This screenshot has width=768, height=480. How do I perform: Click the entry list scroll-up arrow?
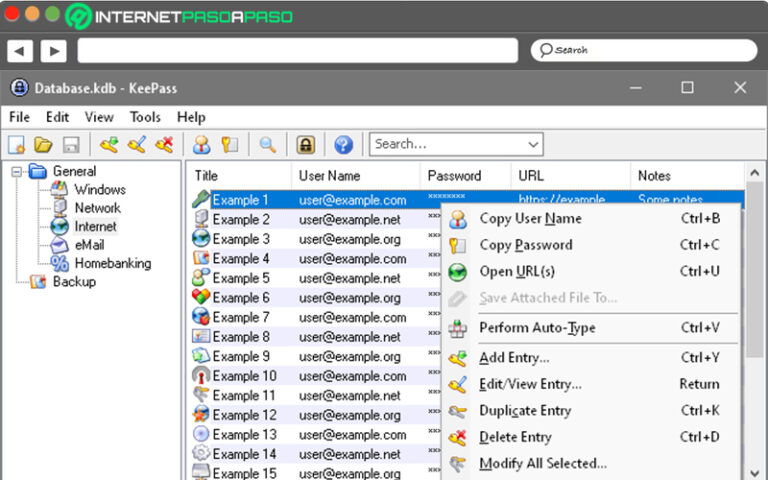tap(755, 173)
